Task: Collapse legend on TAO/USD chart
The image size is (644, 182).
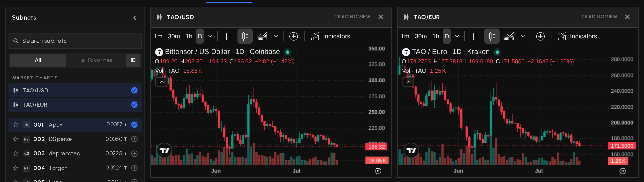Action: click(161, 82)
